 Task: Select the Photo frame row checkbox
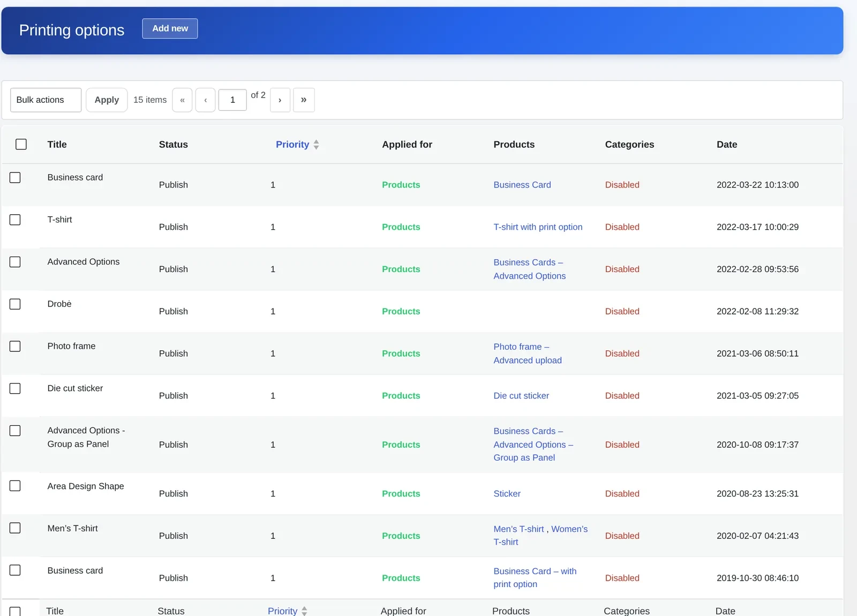tap(15, 346)
